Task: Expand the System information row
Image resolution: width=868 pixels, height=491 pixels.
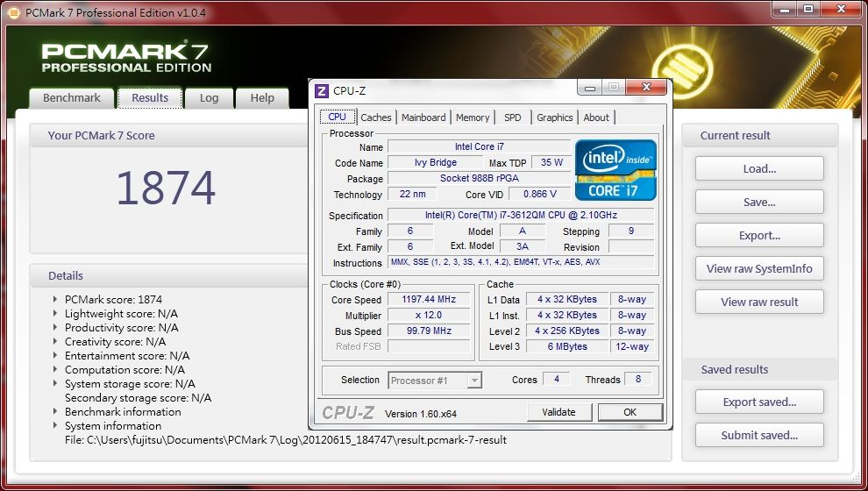Action: (55, 426)
